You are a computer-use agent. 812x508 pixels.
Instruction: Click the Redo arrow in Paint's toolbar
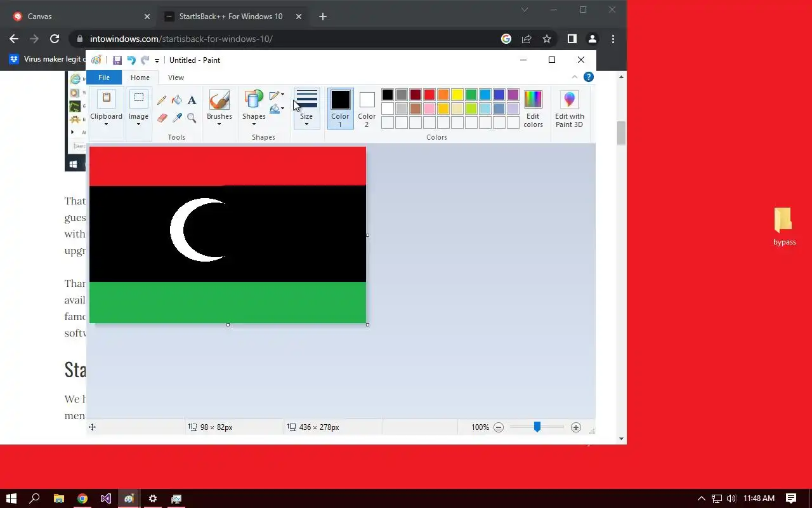tap(145, 60)
